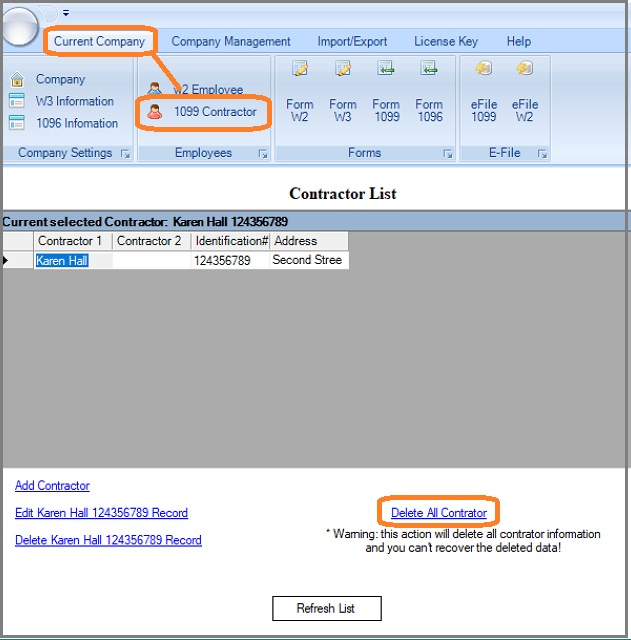
Task: Switch to Company Management tab
Action: coord(231,42)
